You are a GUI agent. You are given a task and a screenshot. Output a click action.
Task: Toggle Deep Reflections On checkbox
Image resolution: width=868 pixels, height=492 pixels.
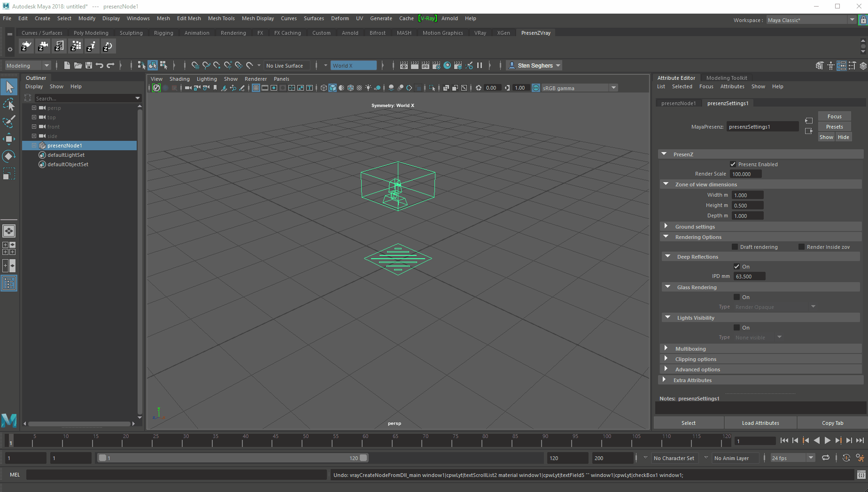[736, 267]
